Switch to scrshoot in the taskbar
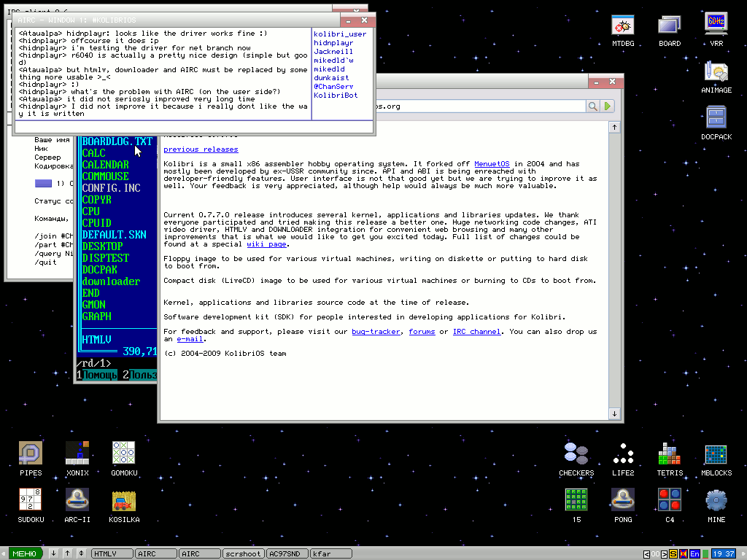 (243, 554)
